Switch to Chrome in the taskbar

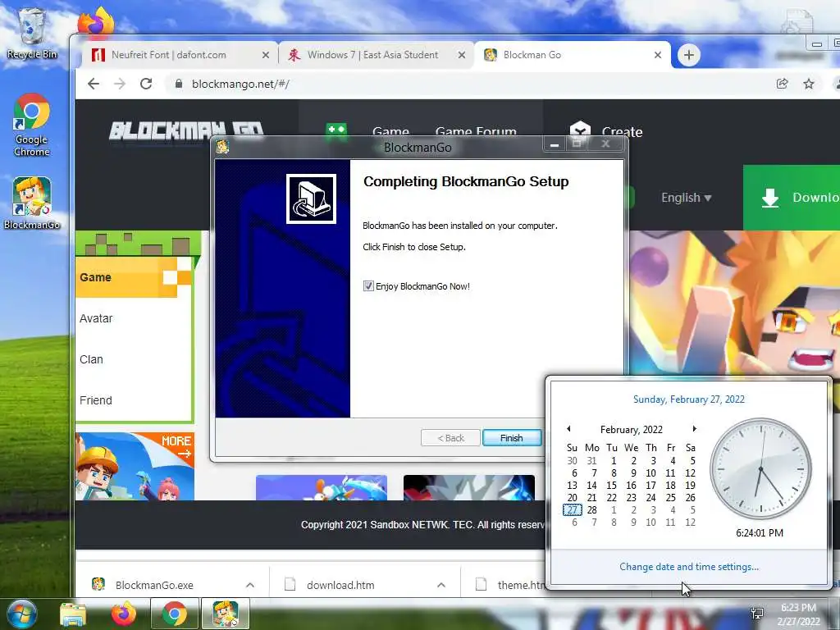coord(174,614)
